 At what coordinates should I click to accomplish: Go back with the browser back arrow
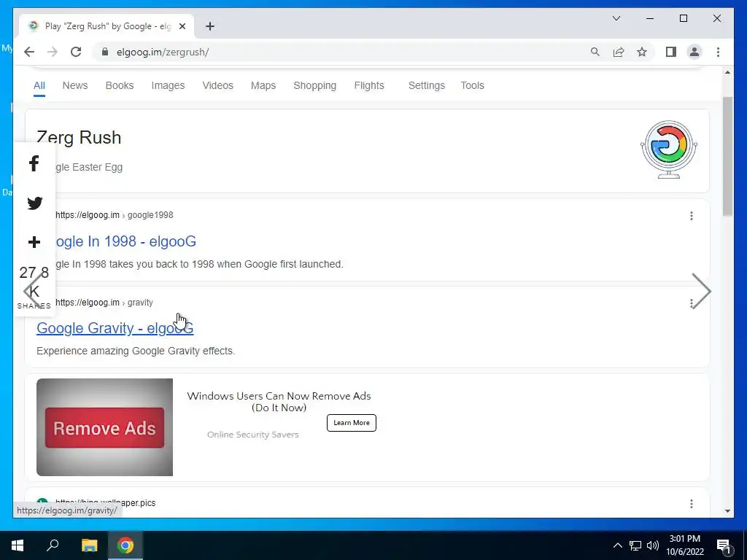point(29,52)
